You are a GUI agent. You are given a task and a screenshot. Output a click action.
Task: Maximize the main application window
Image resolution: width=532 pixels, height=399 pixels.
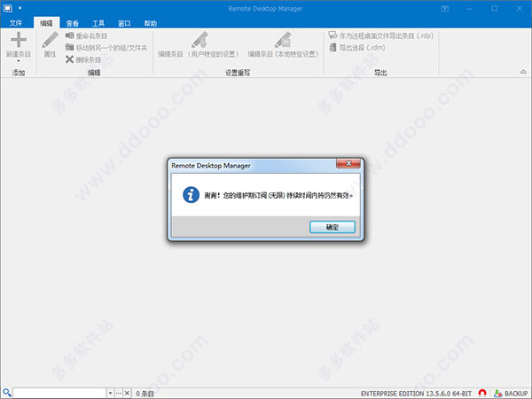[495, 9]
